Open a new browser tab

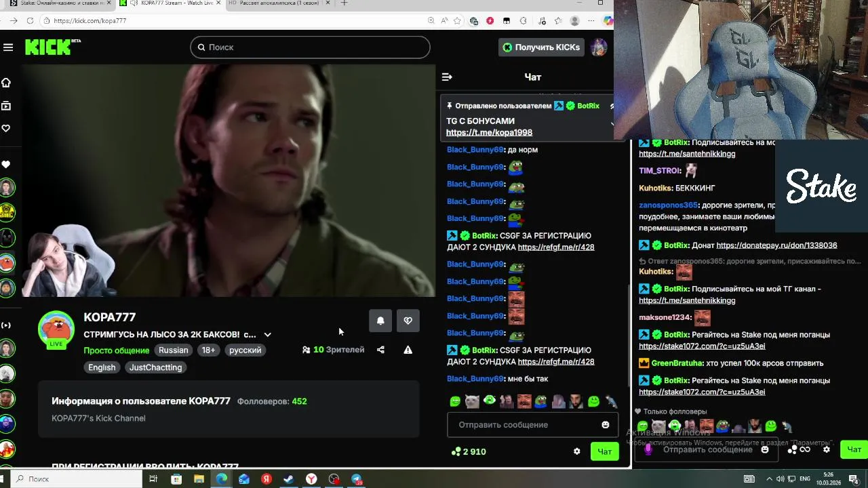coord(344,3)
